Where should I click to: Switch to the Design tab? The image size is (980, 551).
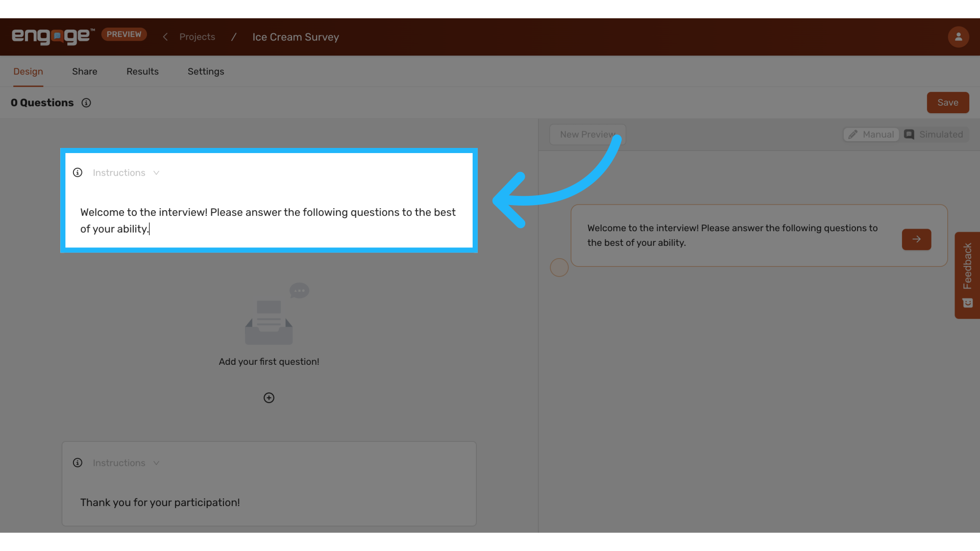[28, 71]
